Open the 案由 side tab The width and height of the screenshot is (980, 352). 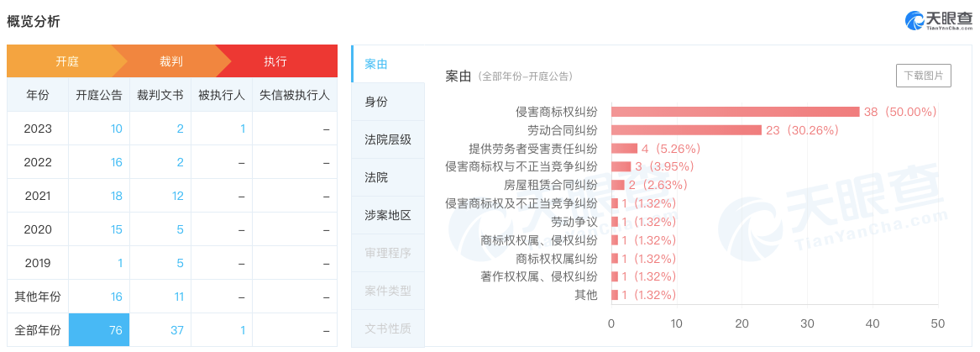[x=376, y=64]
